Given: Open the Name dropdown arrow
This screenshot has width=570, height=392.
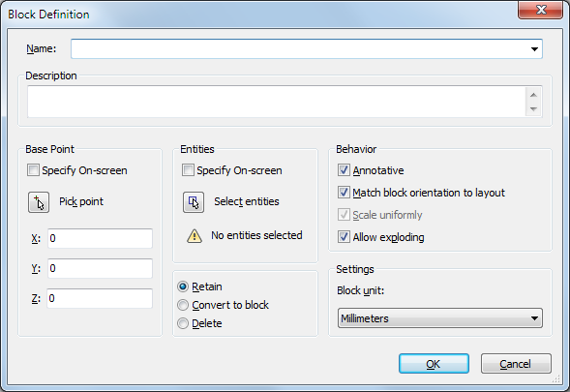Looking at the screenshot, I should click(534, 49).
